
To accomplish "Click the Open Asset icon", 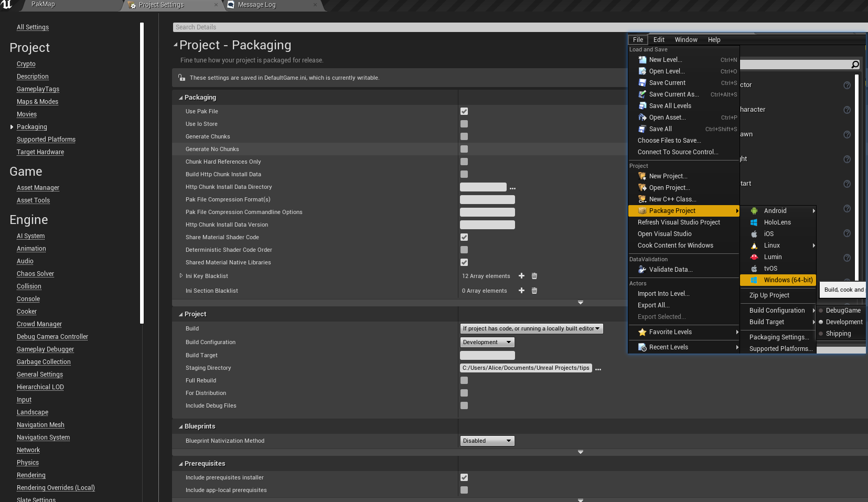I will [642, 118].
